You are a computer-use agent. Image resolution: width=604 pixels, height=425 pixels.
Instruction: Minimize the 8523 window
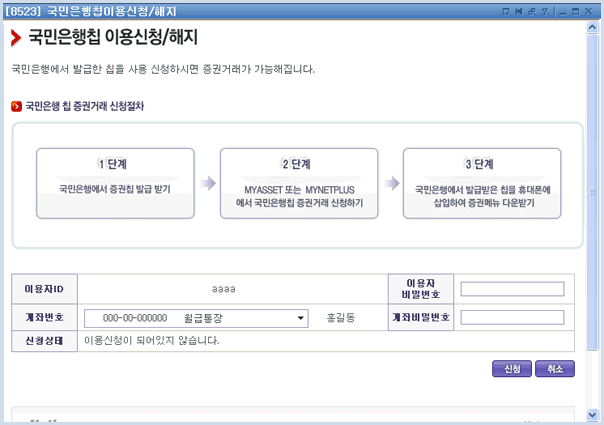tap(563, 12)
